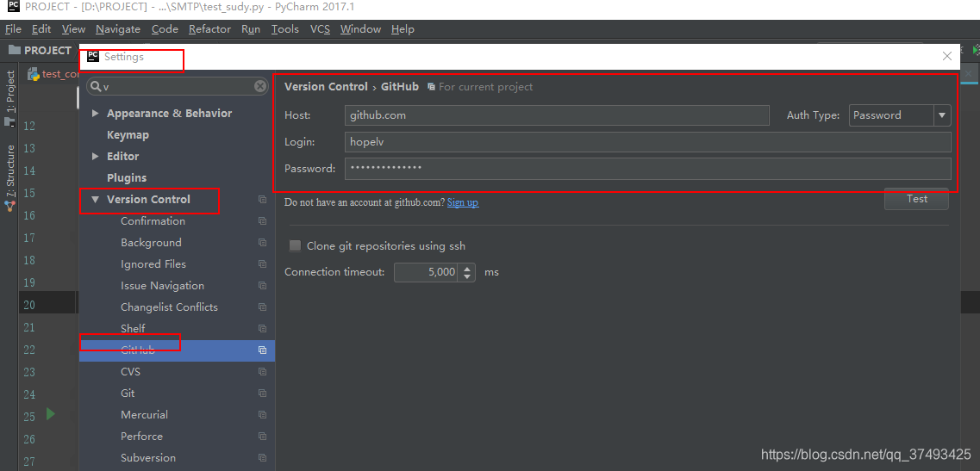Click project-level icon next to Changelist Conflicts
This screenshot has width=980, height=471.
(263, 307)
